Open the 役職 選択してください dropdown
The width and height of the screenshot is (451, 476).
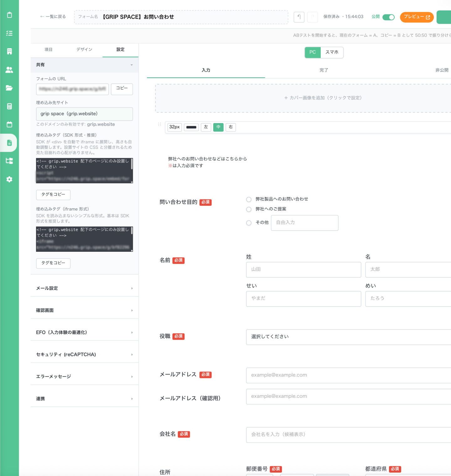coord(348,337)
